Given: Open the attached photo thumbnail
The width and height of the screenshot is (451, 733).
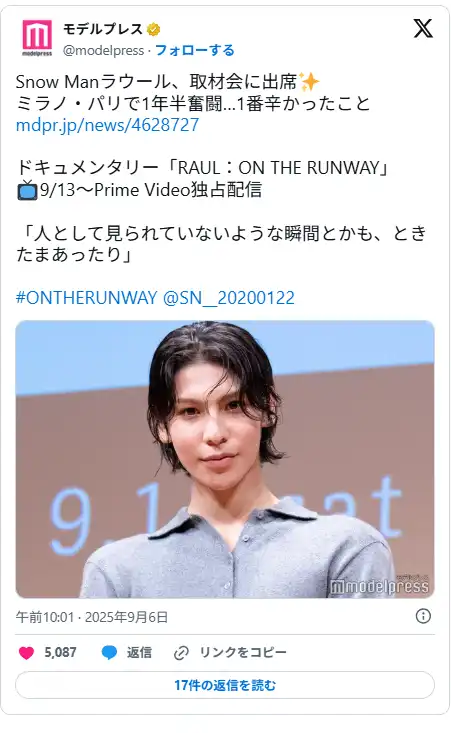Looking at the screenshot, I should 225,459.
